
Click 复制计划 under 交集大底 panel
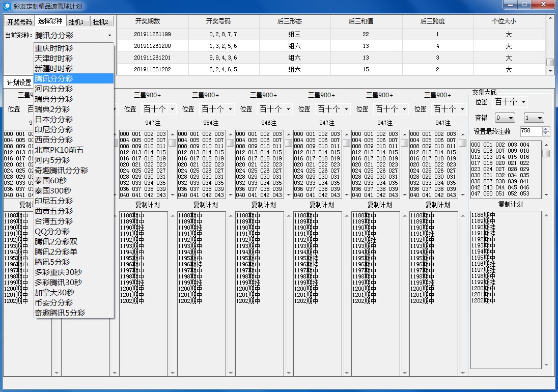click(x=511, y=204)
